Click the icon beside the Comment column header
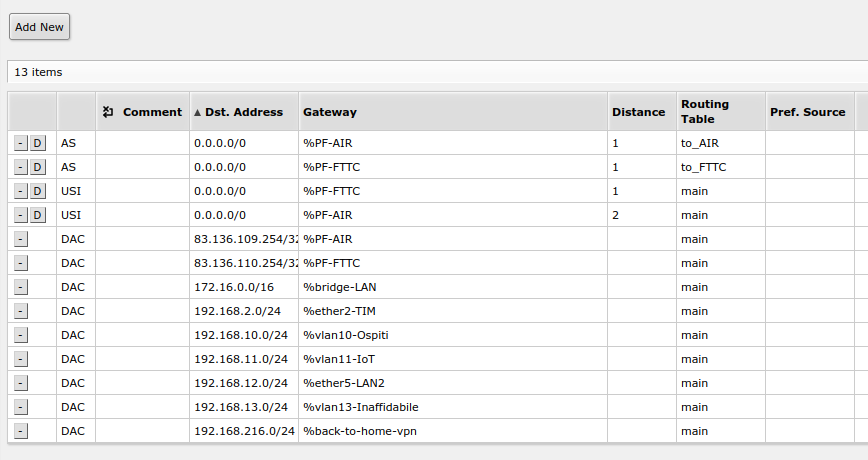Image resolution: width=868 pixels, height=460 pixels. tap(109, 112)
